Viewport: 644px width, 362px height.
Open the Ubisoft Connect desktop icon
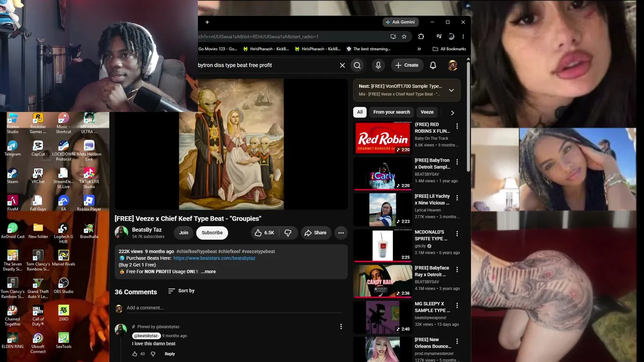(38, 343)
